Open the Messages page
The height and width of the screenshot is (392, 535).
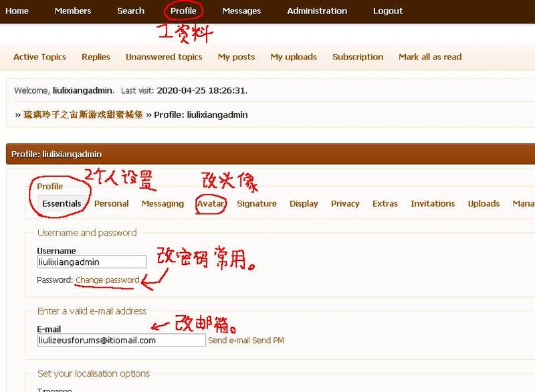pyautogui.click(x=241, y=11)
